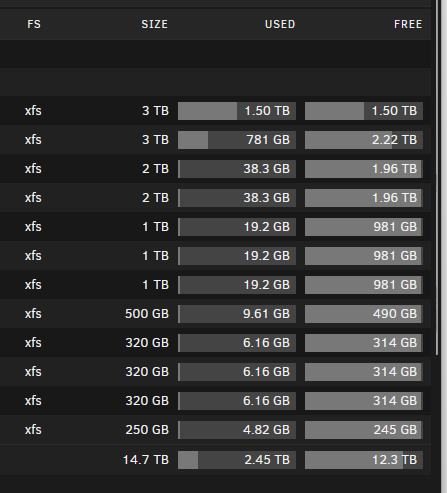This screenshot has height=493, width=447.
Task: Click the 2.22 TB free bar
Action: click(364, 140)
